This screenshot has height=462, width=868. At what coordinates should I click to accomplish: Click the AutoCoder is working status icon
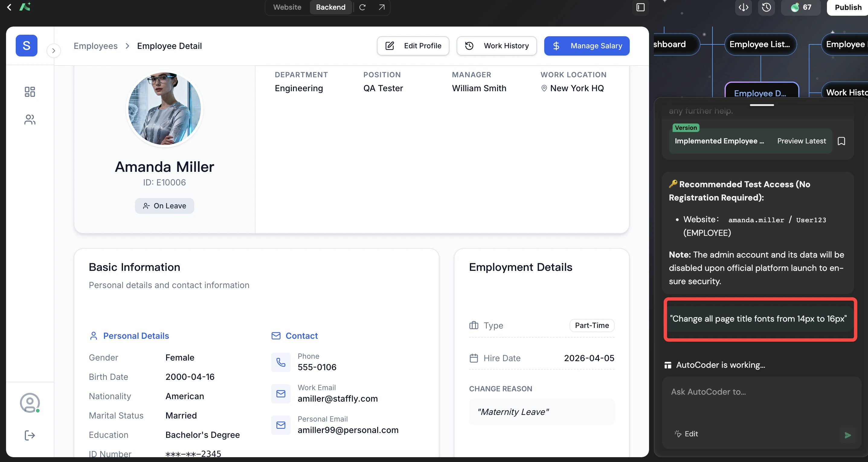[x=667, y=365]
